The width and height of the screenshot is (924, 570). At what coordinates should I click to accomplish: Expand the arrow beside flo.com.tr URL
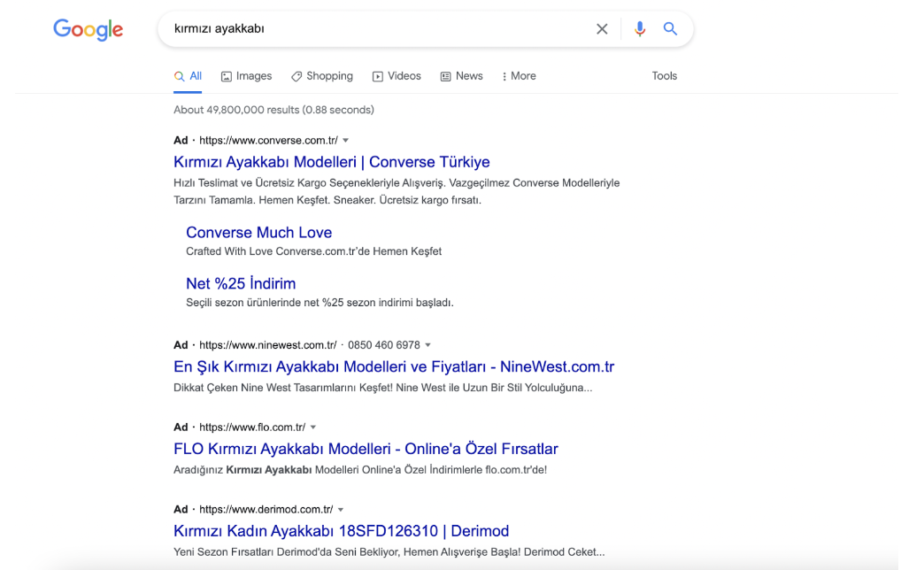click(x=313, y=427)
